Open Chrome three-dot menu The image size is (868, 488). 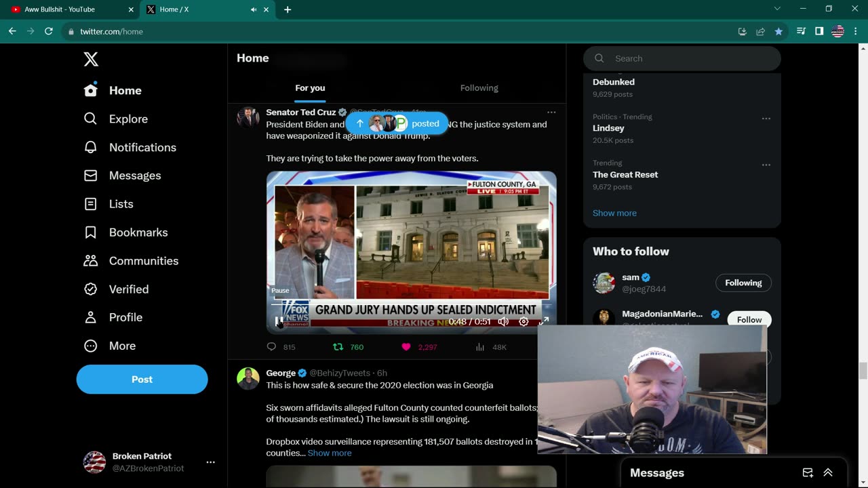855,31
